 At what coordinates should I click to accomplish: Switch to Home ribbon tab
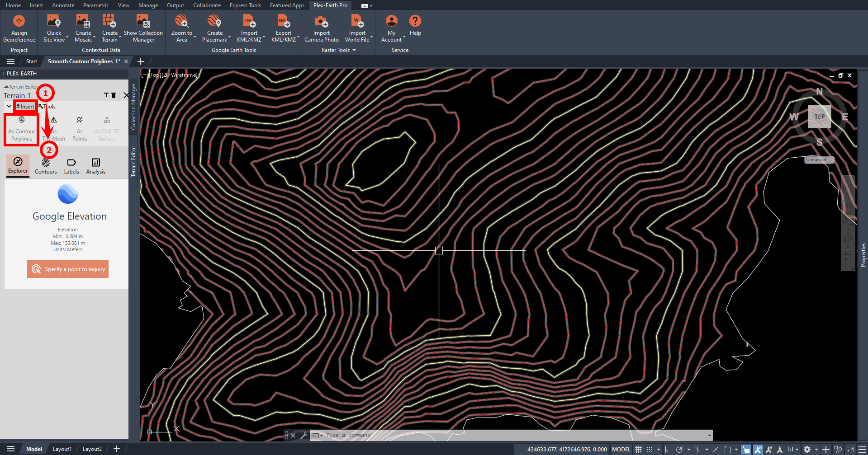click(x=13, y=5)
